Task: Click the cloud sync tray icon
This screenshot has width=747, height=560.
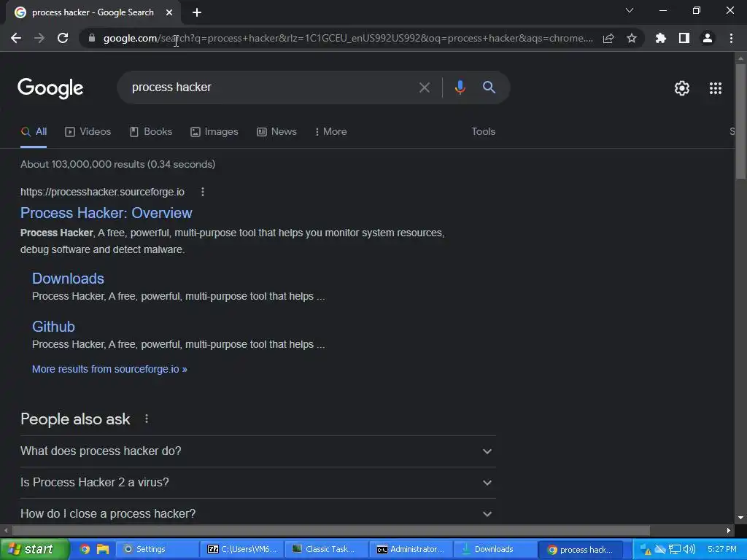Action: [x=659, y=550]
